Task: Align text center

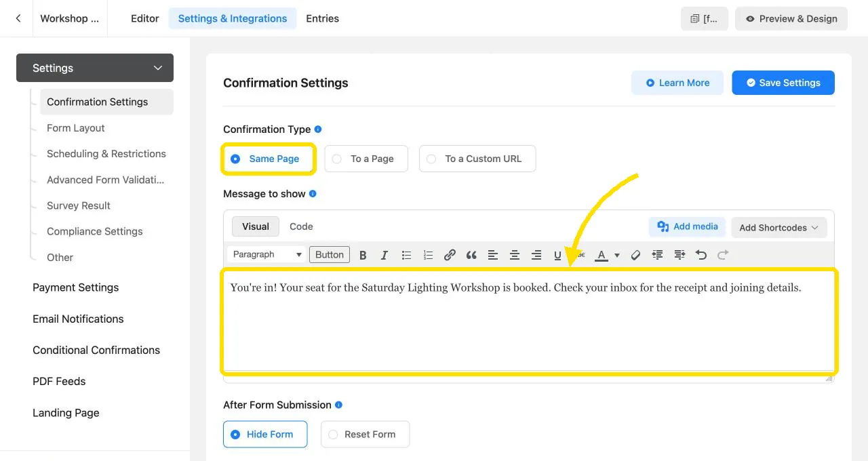Action: 515,255
